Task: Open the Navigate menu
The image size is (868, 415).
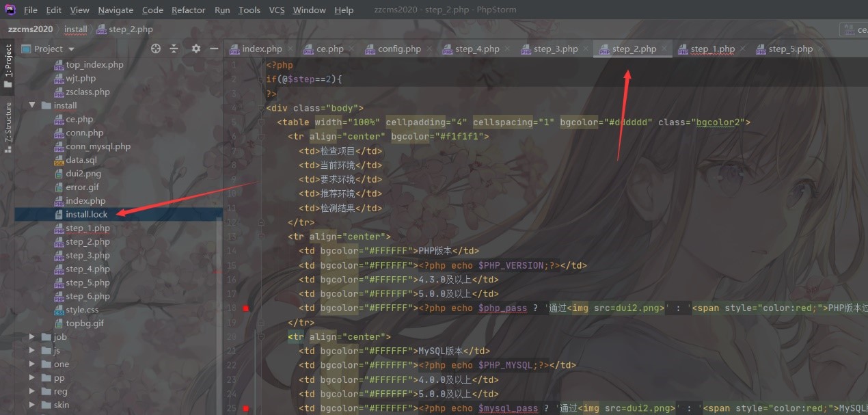Action: click(116, 10)
